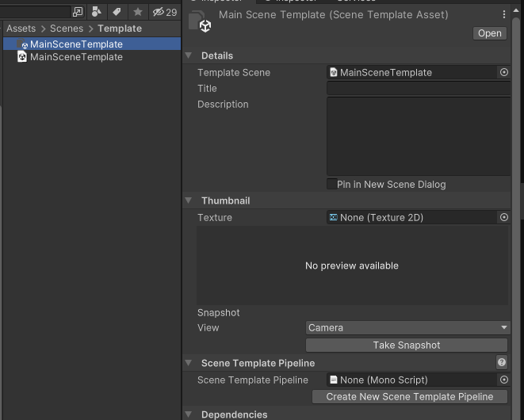Image resolution: width=524 pixels, height=420 pixels.
Task: Open Scene Template Pipeline help icon
Action: [x=502, y=362]
